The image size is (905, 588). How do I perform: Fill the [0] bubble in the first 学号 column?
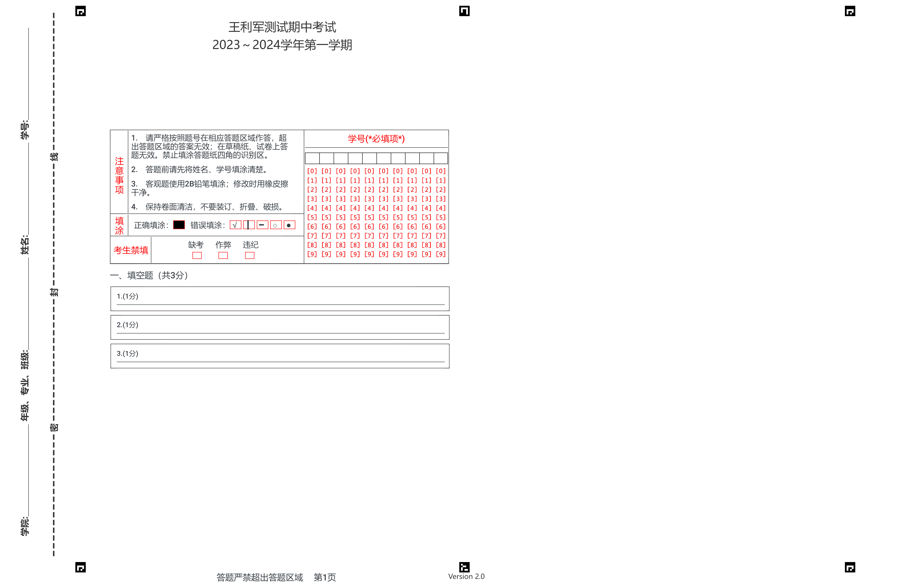(x=312, y=171)
